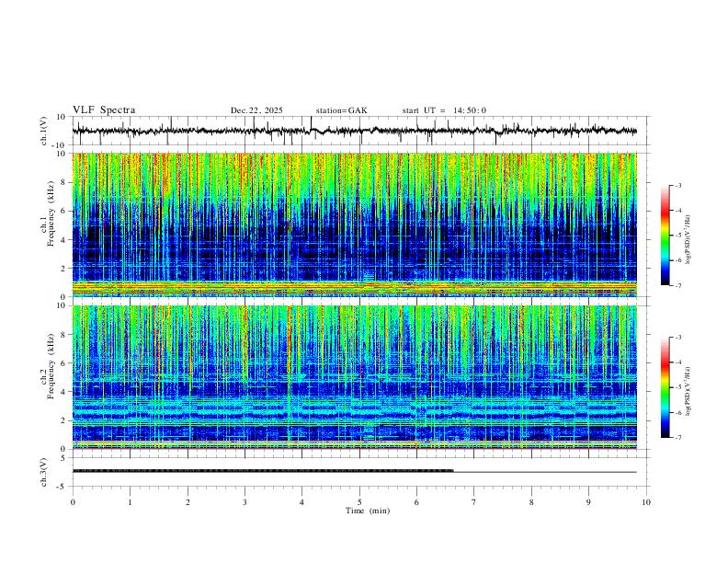728x563 pixels.
Task: Select the ch.2 "Frequency (kHz)" axis label
Action: (52, 367)
